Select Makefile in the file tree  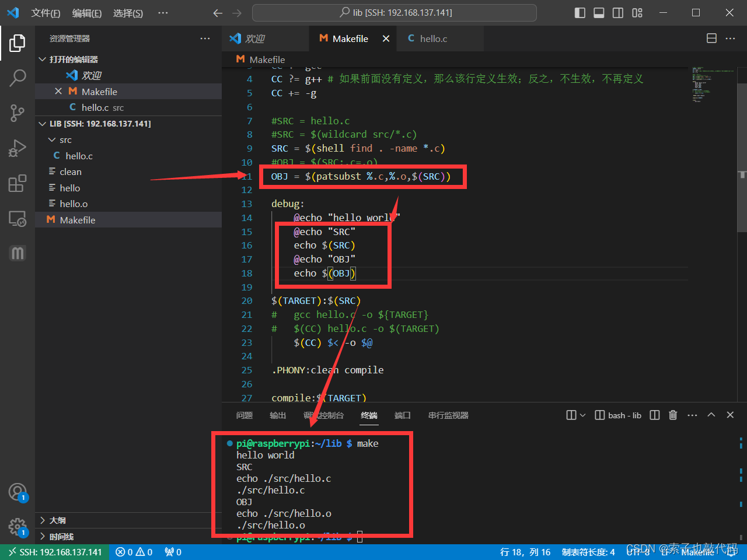[128, 220]
